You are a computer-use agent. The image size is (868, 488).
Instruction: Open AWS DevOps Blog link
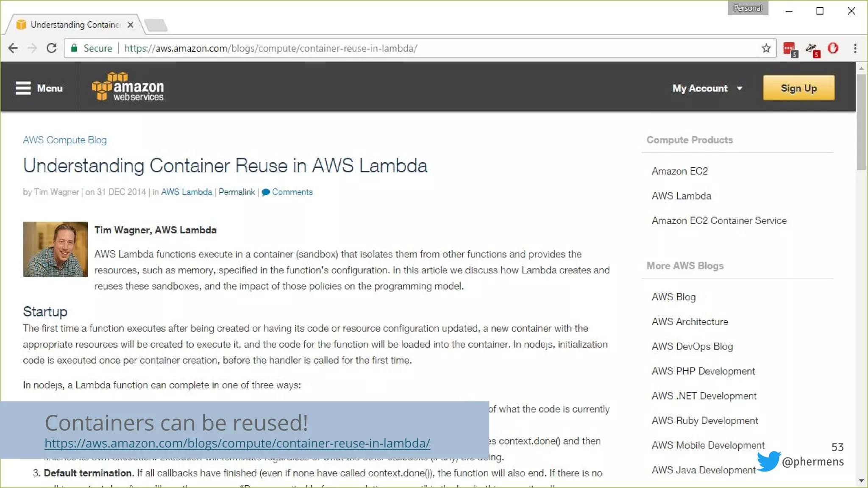(693, 346)
